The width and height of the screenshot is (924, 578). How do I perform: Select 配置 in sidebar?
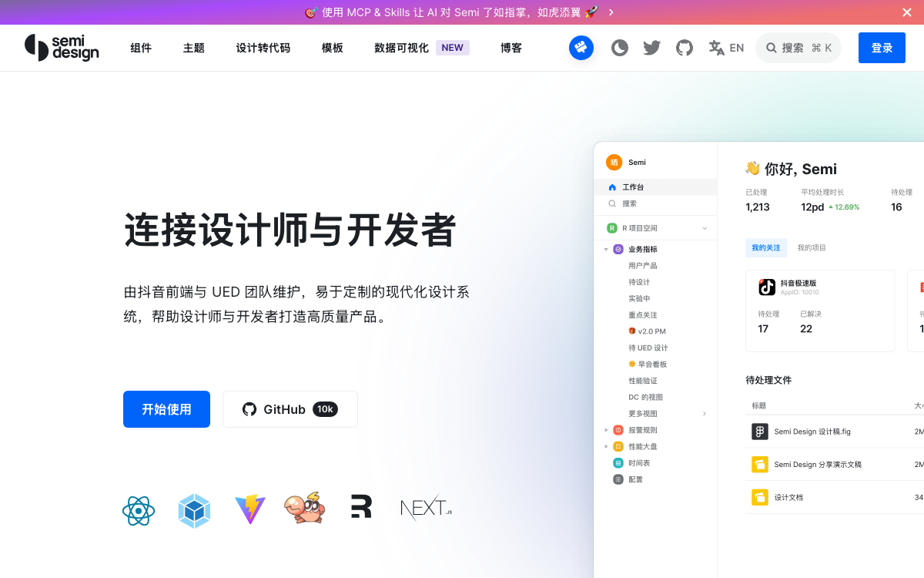pos(635,479)
